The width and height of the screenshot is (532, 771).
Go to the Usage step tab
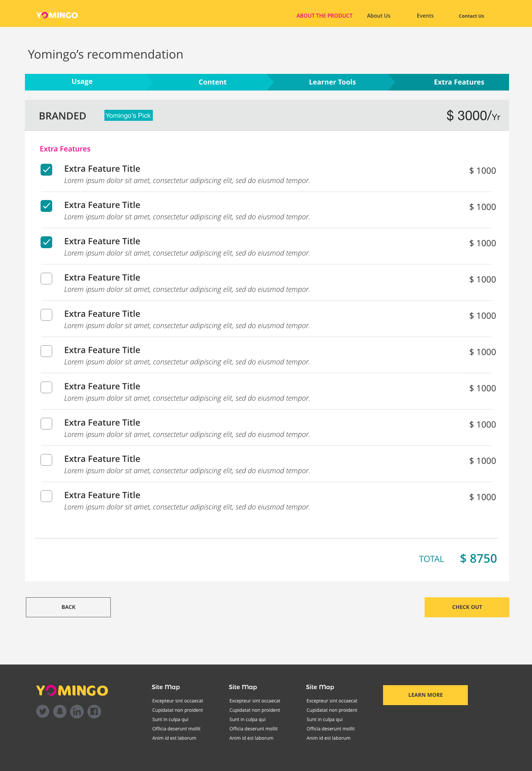coord(82,82)
